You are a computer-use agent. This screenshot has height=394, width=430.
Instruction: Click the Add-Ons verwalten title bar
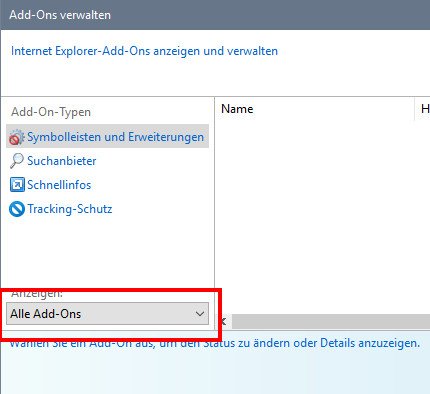tap(215, 15)
